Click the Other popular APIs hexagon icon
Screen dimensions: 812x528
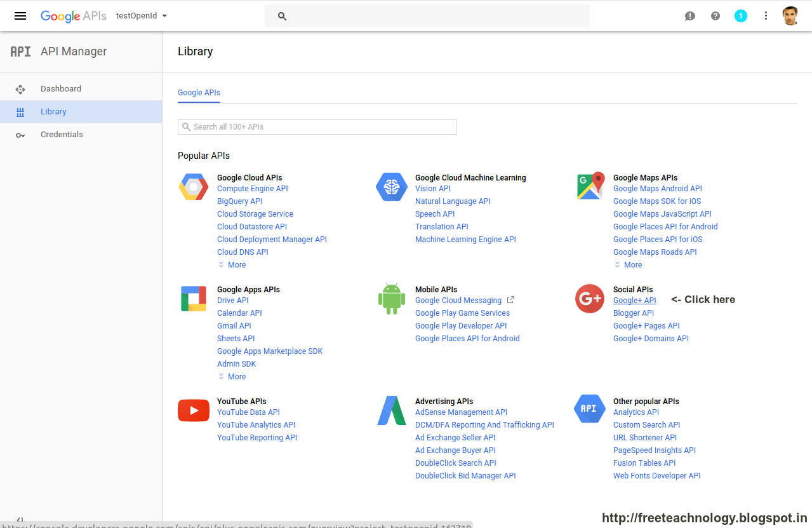[589, 409]
